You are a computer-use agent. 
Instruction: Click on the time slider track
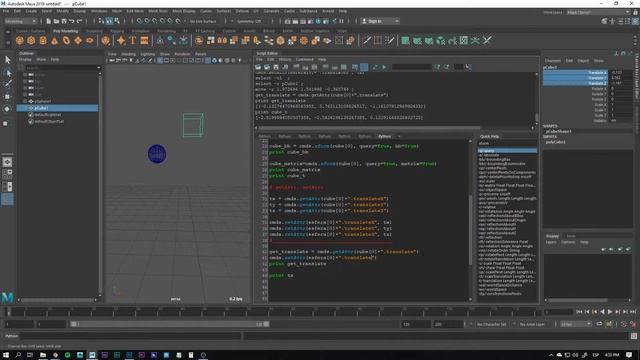273,312
